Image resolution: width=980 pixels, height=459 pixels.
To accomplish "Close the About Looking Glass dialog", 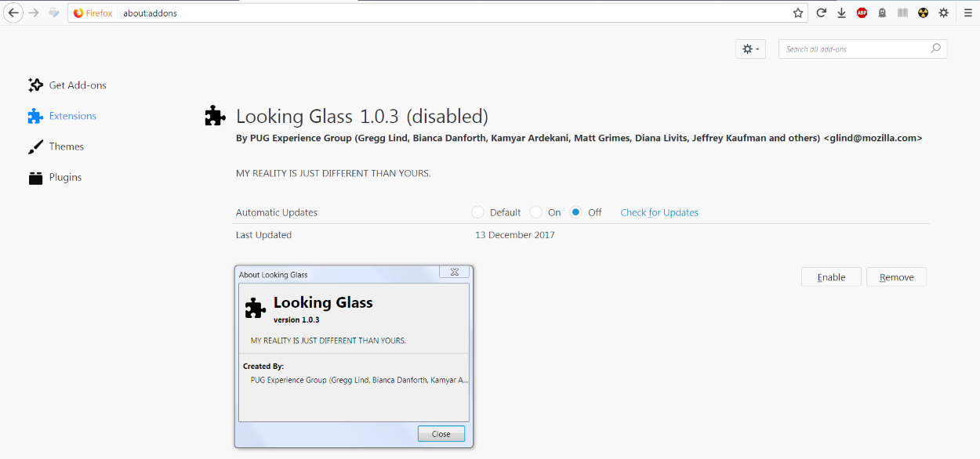I will [441, 433].
